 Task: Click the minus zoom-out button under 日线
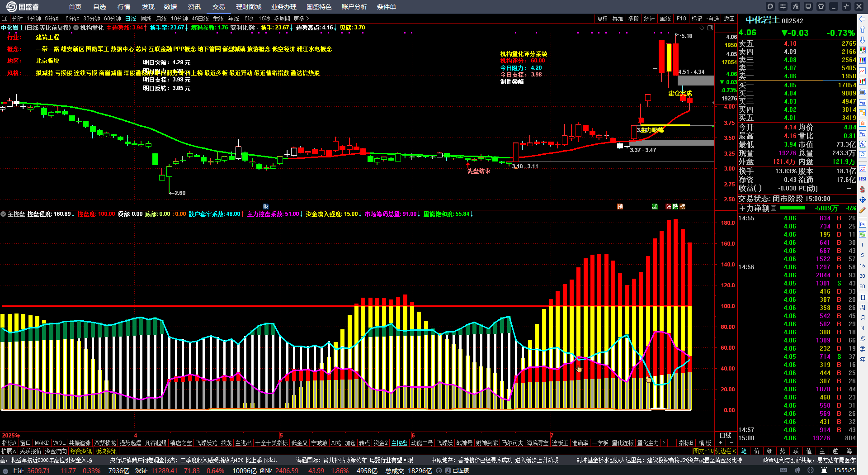click(x=731, y=443)
